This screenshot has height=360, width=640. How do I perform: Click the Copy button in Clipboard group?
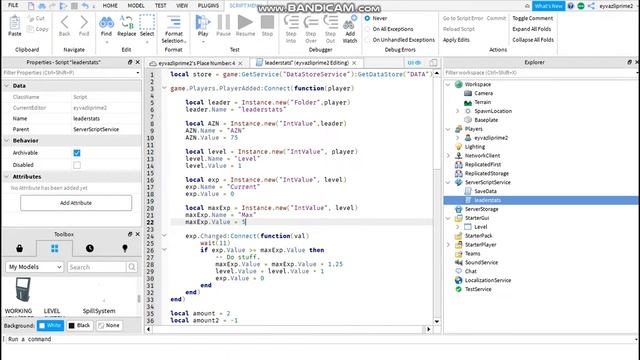(x=37, y=29)
